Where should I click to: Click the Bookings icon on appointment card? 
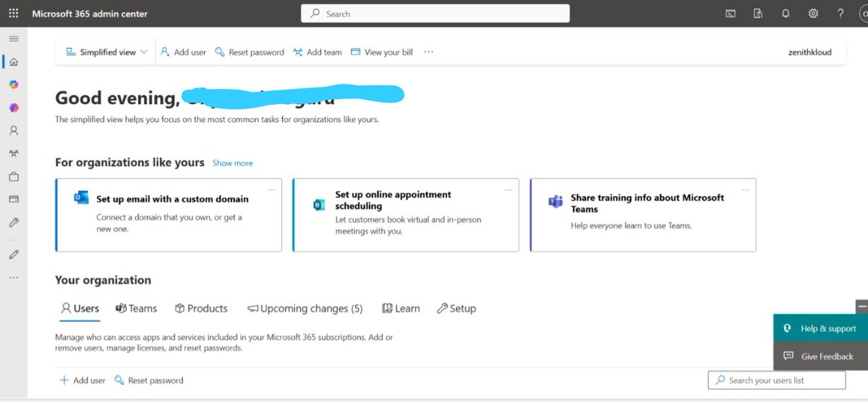click(319, 205)
